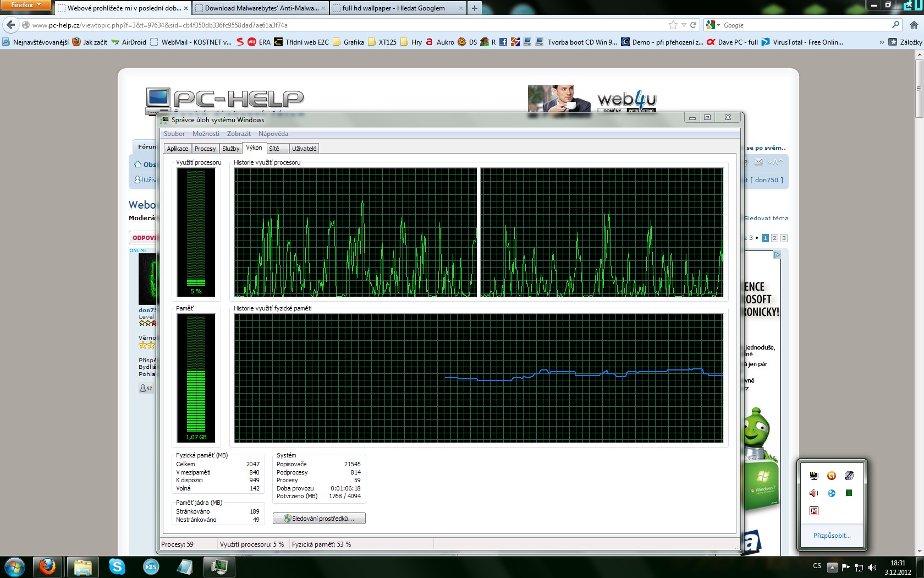Open the Facebook bookmark icon
Image resolution: width=924 pixels, height=578 pixels.
pyautogui.click(x=503, y=42)
